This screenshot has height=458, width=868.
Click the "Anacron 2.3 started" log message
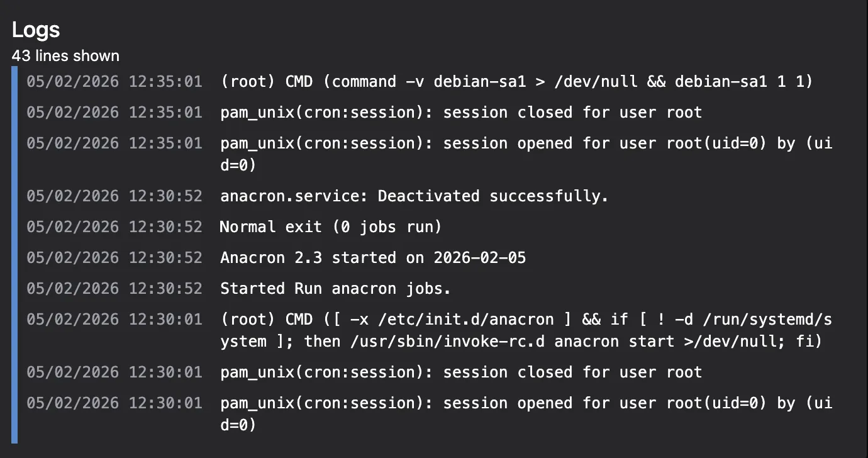click(x=372, y=257)
